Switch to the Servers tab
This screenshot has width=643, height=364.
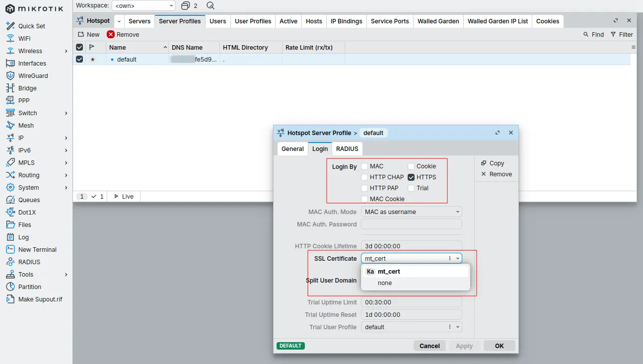(140, 21)
